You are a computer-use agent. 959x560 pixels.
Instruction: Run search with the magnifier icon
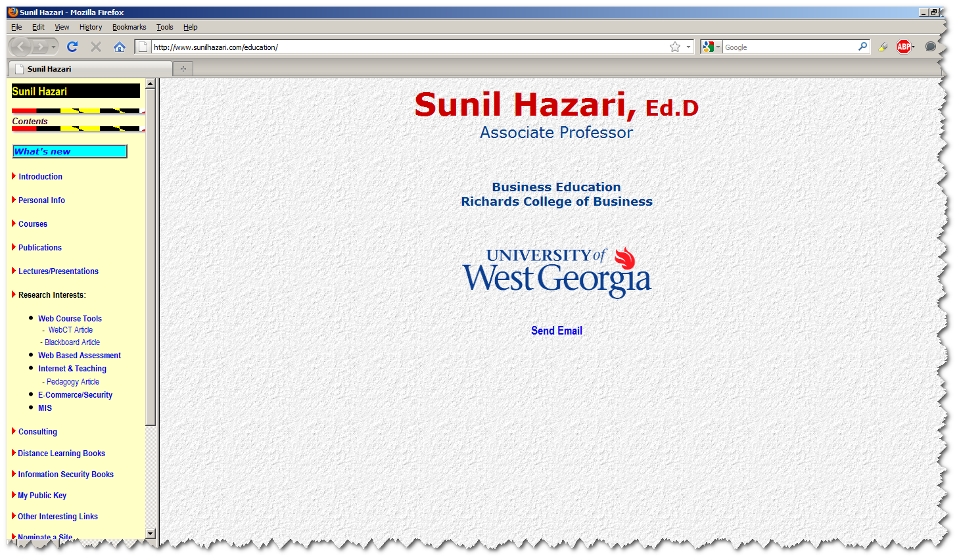(x=862, y=47)
